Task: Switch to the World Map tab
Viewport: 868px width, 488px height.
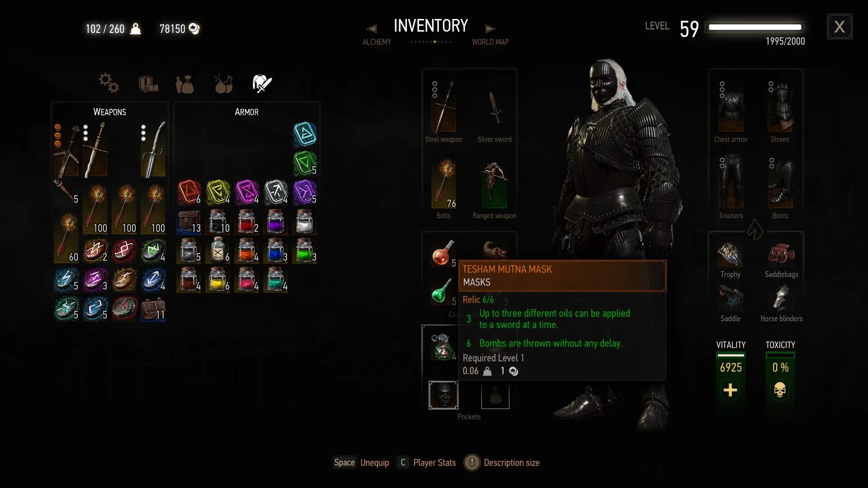Action: (490, 42)
